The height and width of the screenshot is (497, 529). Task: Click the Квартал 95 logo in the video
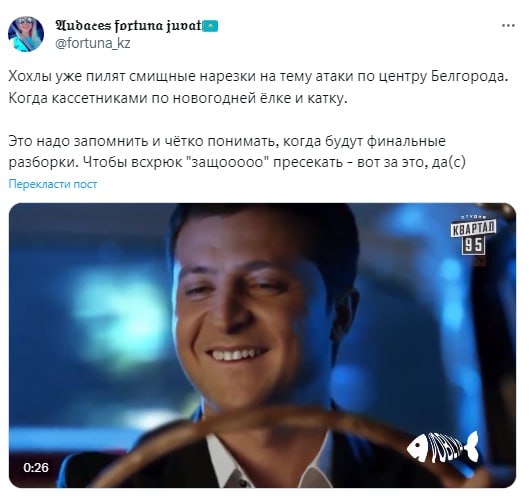click(x=473, y=235)
